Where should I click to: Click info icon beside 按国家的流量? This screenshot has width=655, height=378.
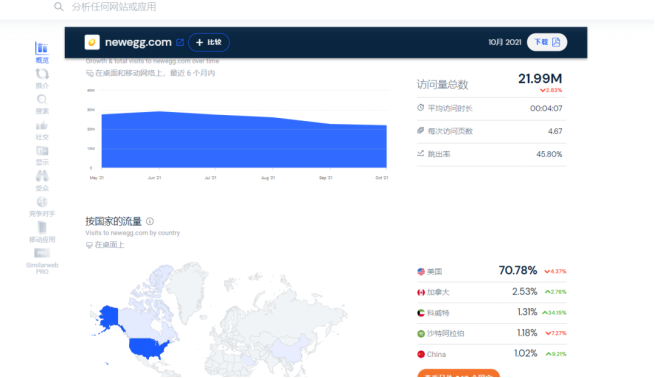coord(150,221)
